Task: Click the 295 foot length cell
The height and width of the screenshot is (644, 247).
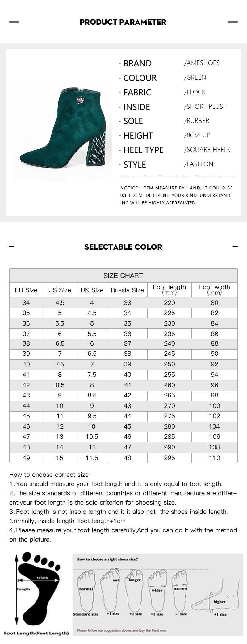Action: tap(170, 458)
